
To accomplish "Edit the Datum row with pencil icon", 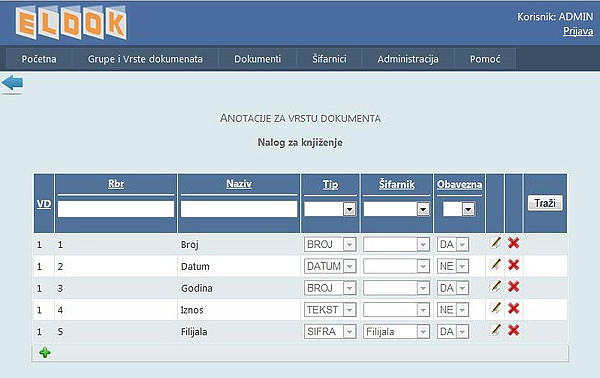I will [496, 265].
